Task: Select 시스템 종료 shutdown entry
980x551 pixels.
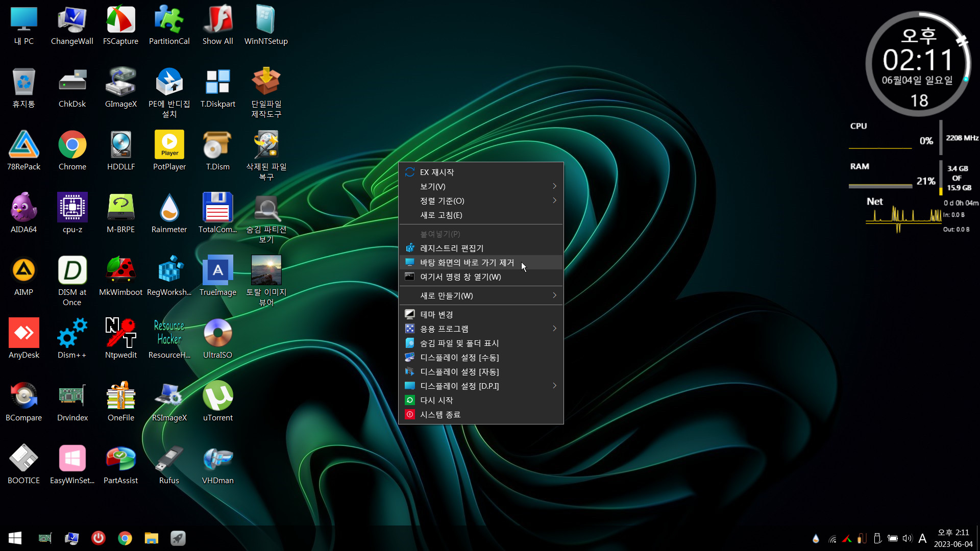Action: (481, 414)
